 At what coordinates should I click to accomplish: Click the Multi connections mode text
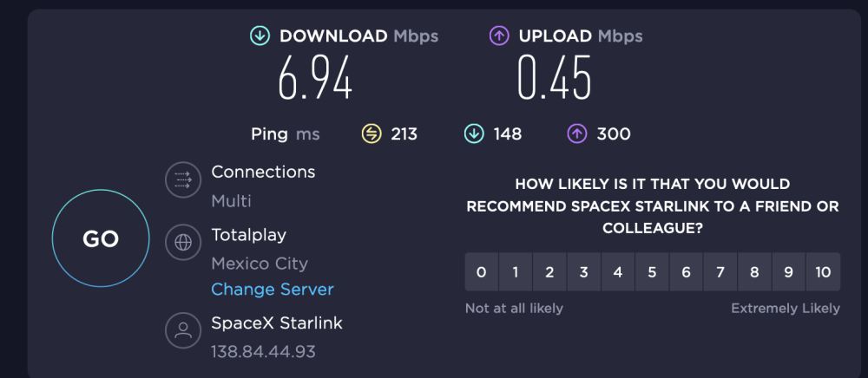tap(232, 200)
